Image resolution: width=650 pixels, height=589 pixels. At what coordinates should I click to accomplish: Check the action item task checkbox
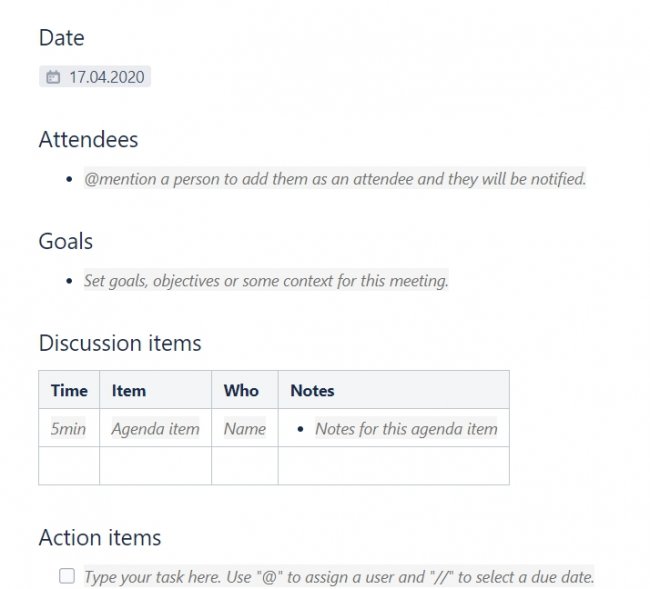[67, 576]
